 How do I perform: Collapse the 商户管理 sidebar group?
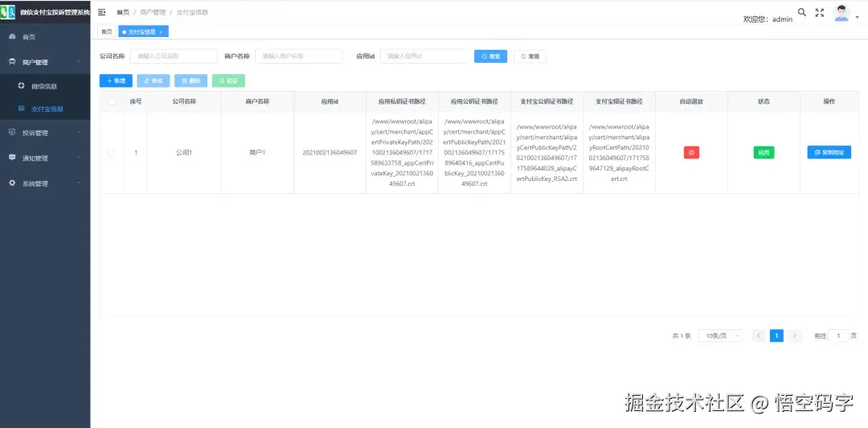[x=45, y=62]
